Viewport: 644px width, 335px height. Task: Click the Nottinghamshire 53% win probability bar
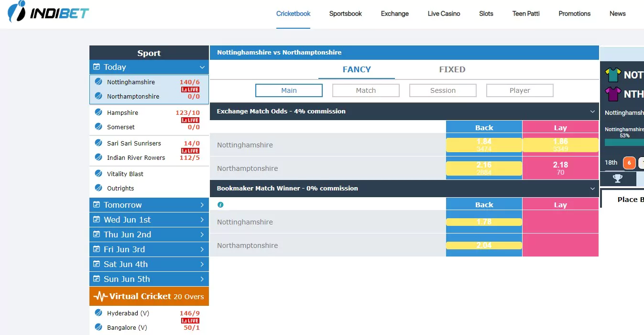coord(624,142)
